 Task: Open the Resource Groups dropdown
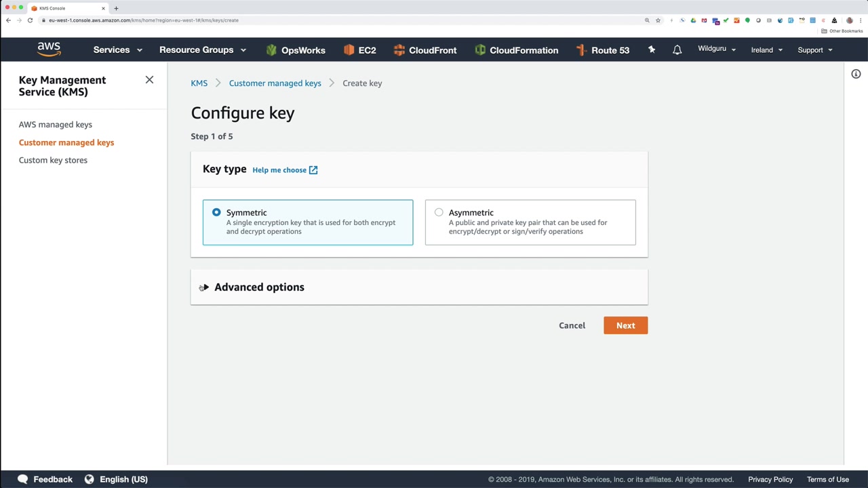203,50
